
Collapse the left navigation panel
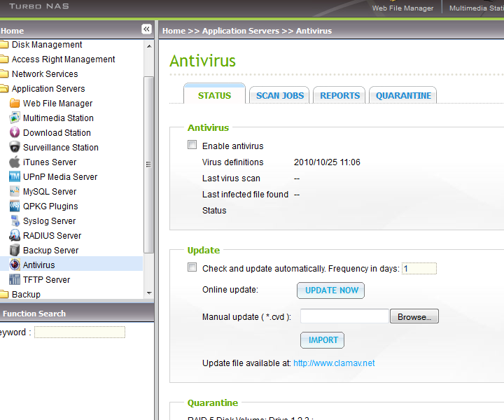(146, 29)
